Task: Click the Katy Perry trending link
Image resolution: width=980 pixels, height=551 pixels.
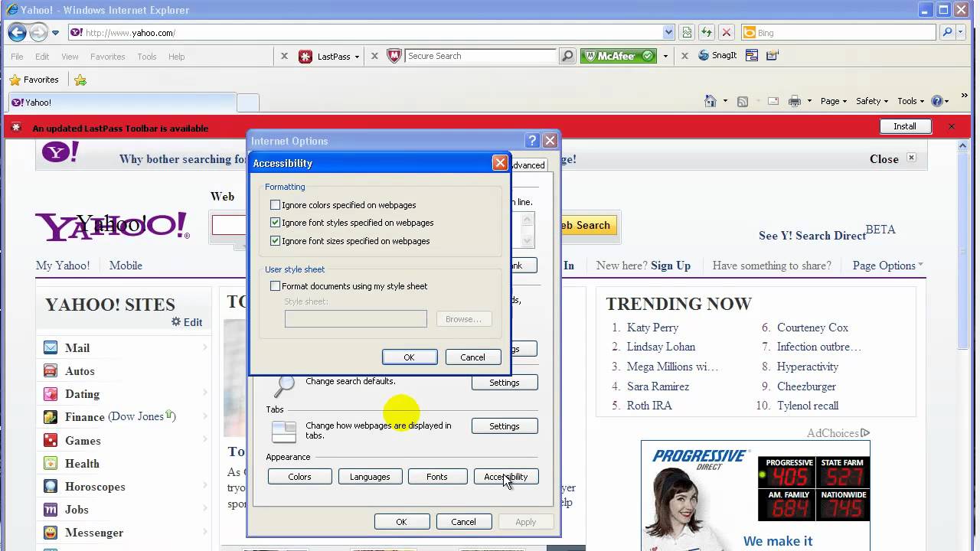Action: (652, 328)
